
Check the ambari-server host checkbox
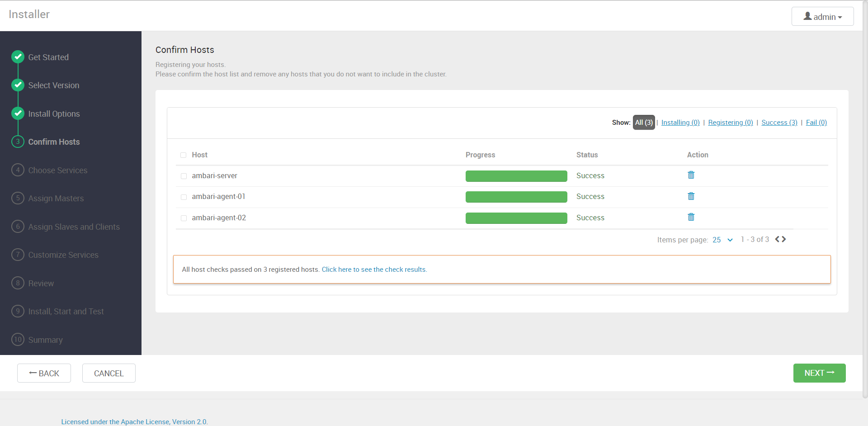tap(184, 176)
